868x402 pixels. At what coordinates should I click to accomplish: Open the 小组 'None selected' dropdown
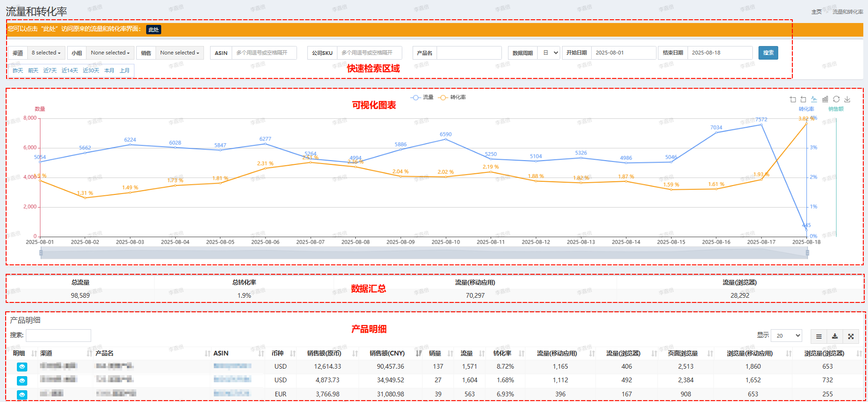(x=110, y=53)
